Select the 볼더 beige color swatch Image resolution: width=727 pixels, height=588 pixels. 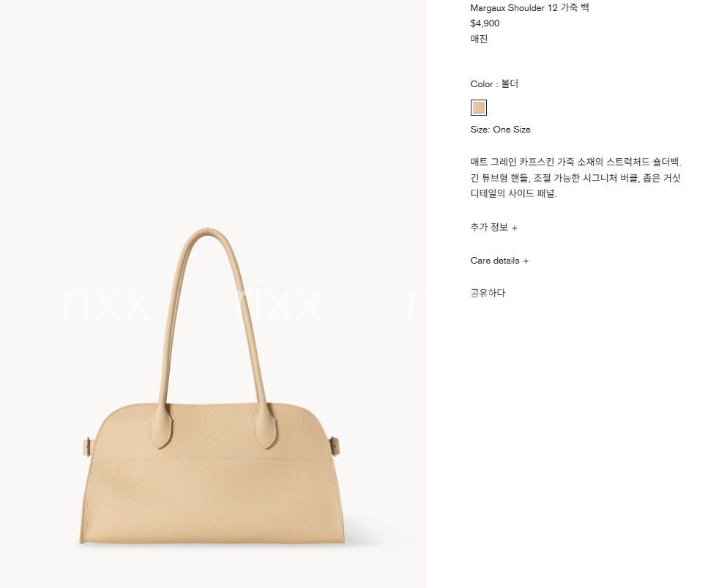479,108
